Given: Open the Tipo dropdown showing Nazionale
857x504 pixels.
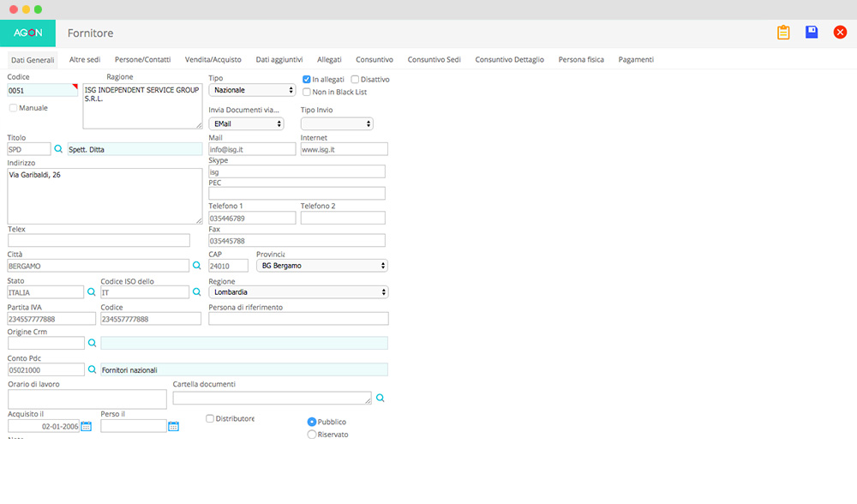Looking at the screenshot, I should point(252,90).
